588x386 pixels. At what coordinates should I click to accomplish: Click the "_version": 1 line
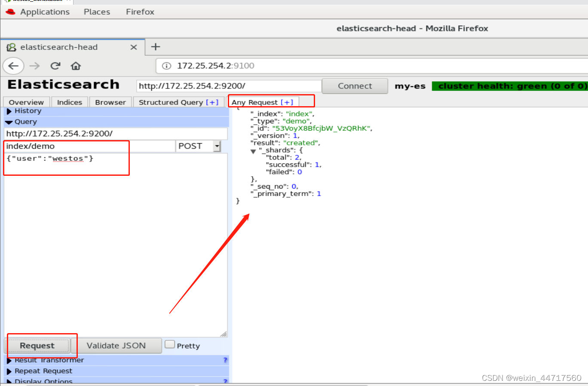275,135
